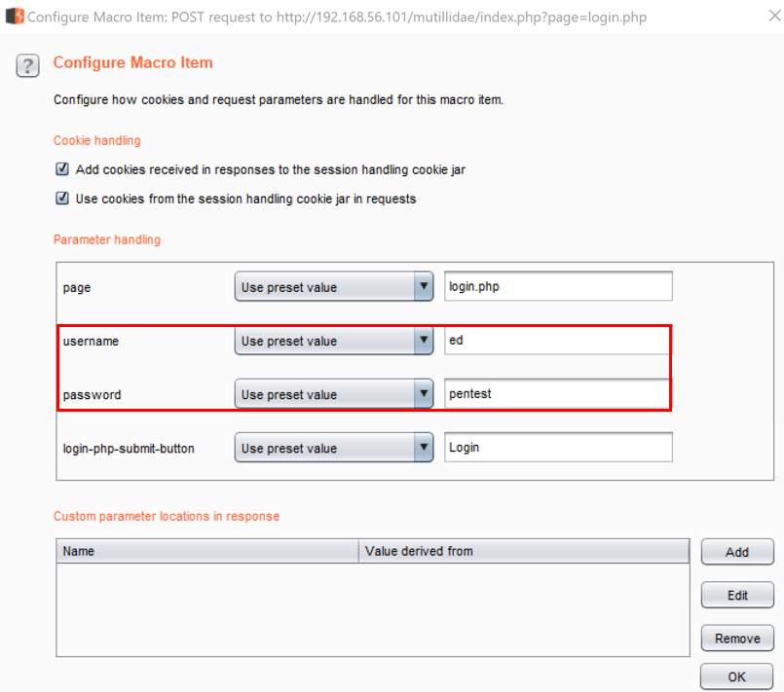Click the page value field containing login.php
Viewport: 784px width, 692px height.
coord(558,287)
